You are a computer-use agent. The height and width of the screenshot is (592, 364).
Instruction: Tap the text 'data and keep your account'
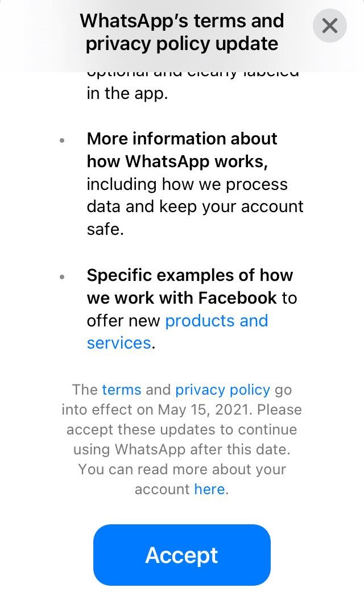click(195, 206)
